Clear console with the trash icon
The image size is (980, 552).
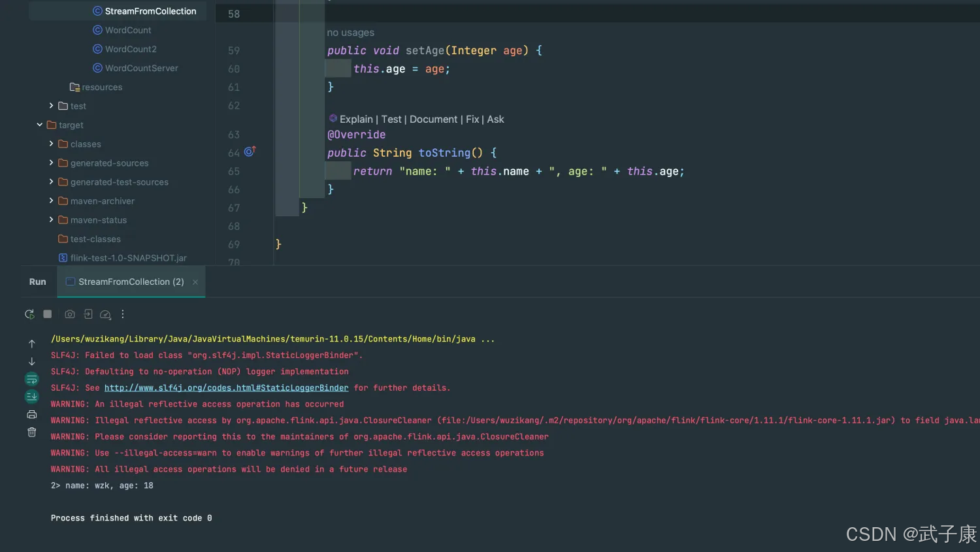(31, 432)
